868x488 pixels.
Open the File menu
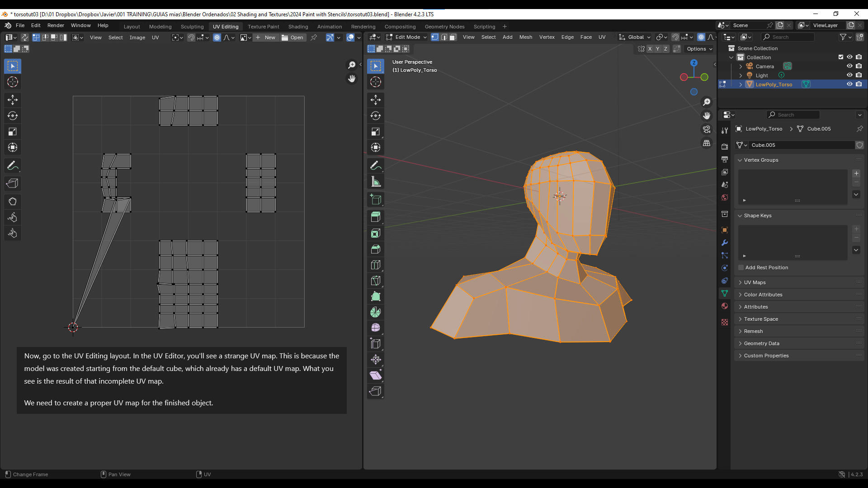(x=20, y=25)
